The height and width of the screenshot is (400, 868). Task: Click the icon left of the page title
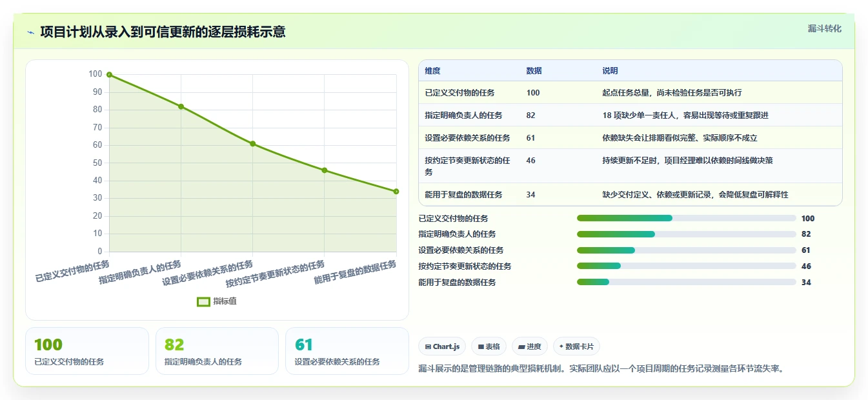pos(31,32)
